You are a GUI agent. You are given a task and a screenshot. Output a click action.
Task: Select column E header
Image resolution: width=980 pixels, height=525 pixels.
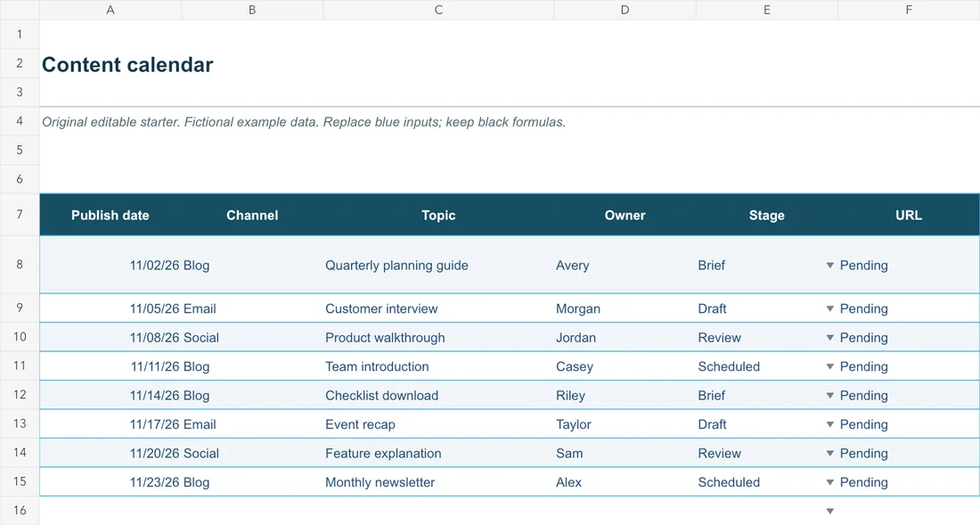click(767, 10)
